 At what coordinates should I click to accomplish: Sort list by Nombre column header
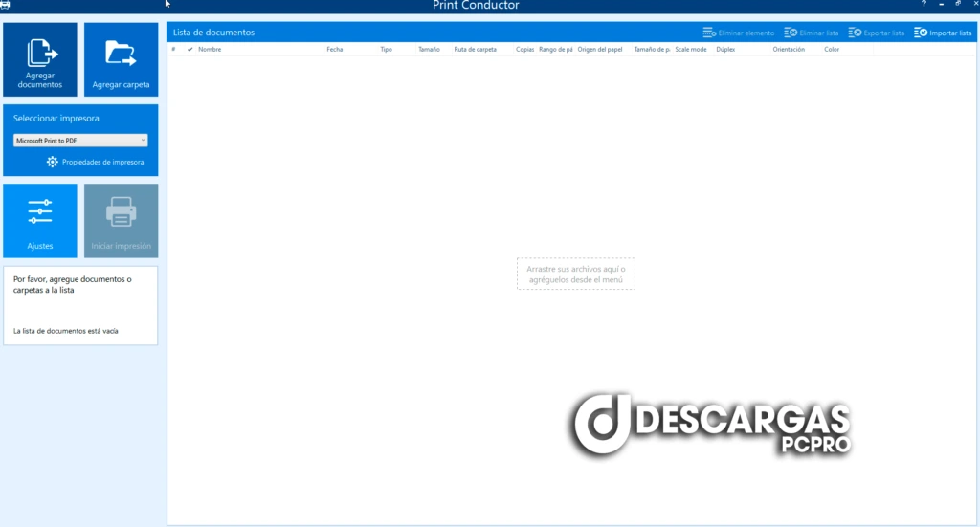pos(210,49)
